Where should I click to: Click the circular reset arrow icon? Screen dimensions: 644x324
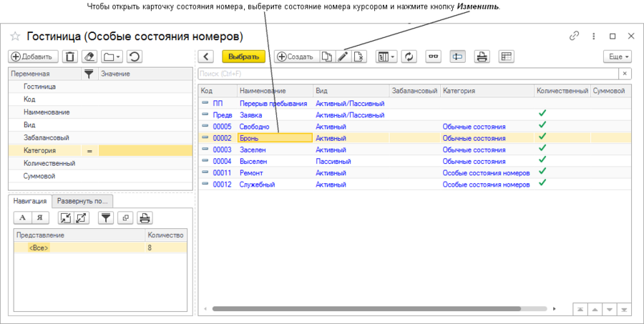pyautogui.click(x=135, y=57)
